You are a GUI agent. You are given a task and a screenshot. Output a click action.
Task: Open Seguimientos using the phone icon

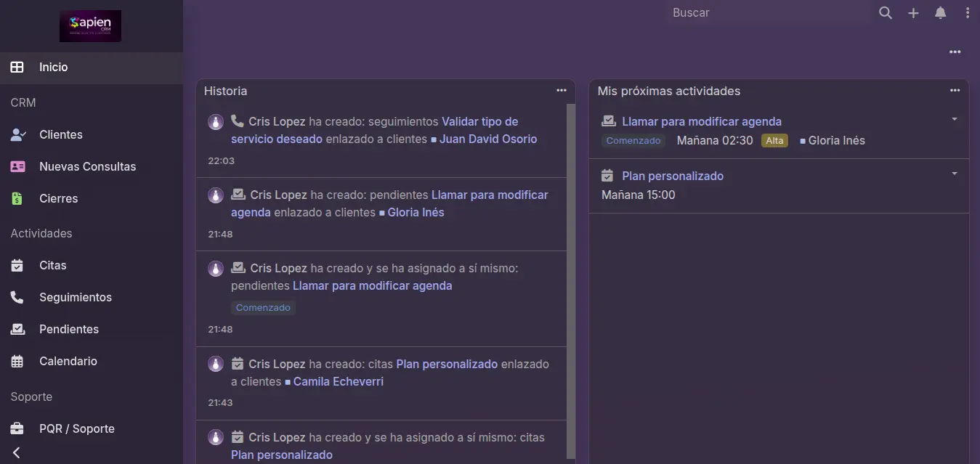coord(17,297)
